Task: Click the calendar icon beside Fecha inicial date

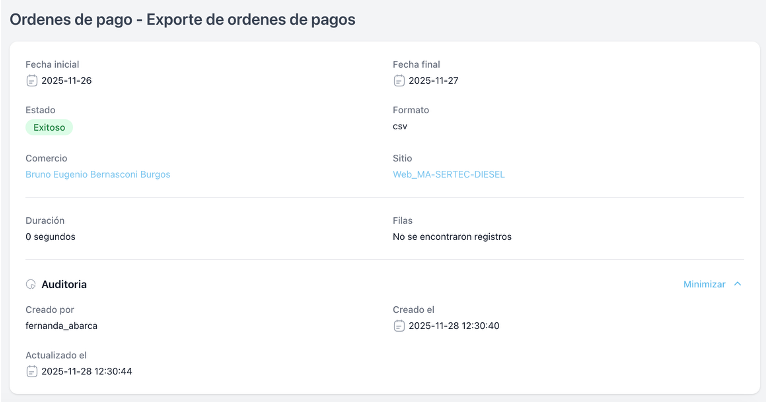Action: tap(32, 81)
